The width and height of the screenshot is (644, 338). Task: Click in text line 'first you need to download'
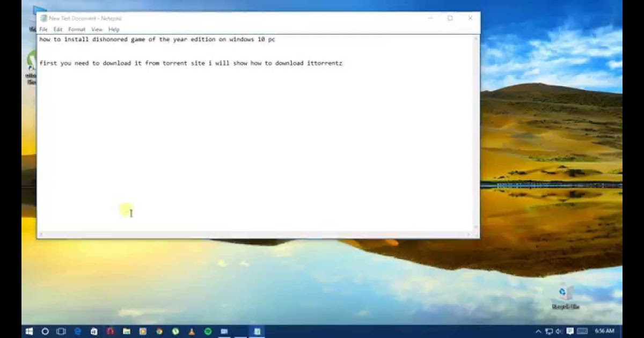click(x=191, y=63)
